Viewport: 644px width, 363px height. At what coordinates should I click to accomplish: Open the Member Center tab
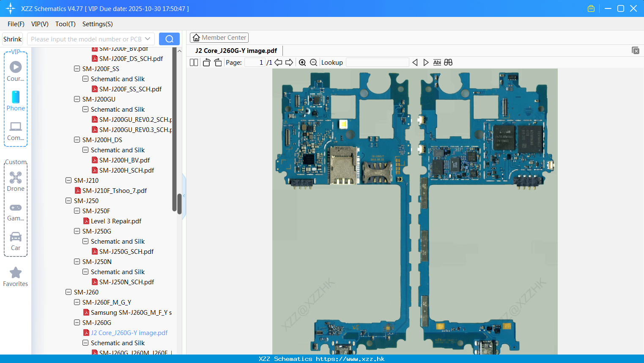pyautogui.click(x=219, y=38)
